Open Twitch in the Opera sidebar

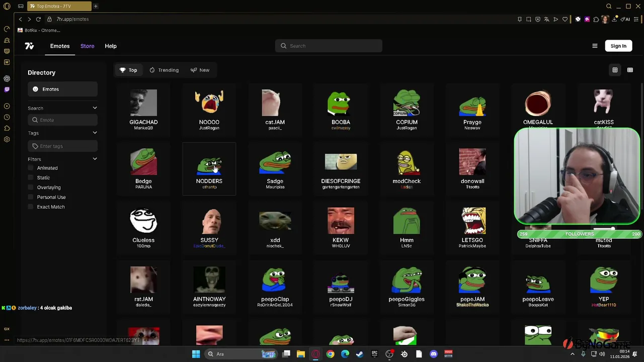pyautogui.click(x=7, y=89)
